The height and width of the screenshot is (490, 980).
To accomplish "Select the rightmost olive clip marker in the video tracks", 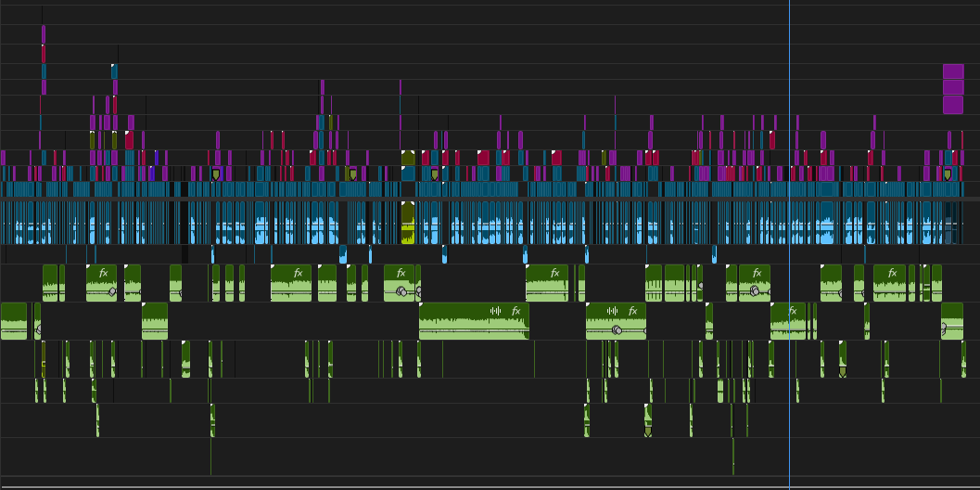I will click(948, 174).
